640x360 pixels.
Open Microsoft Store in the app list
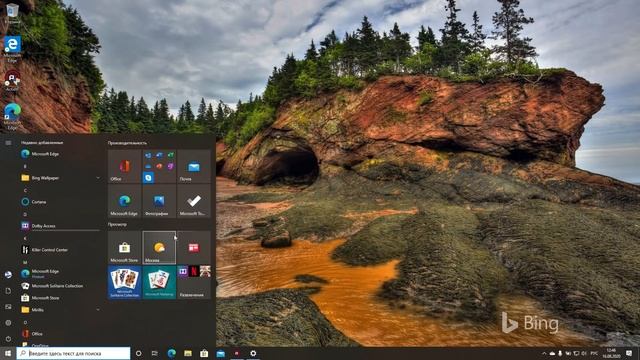coord(60,298)
